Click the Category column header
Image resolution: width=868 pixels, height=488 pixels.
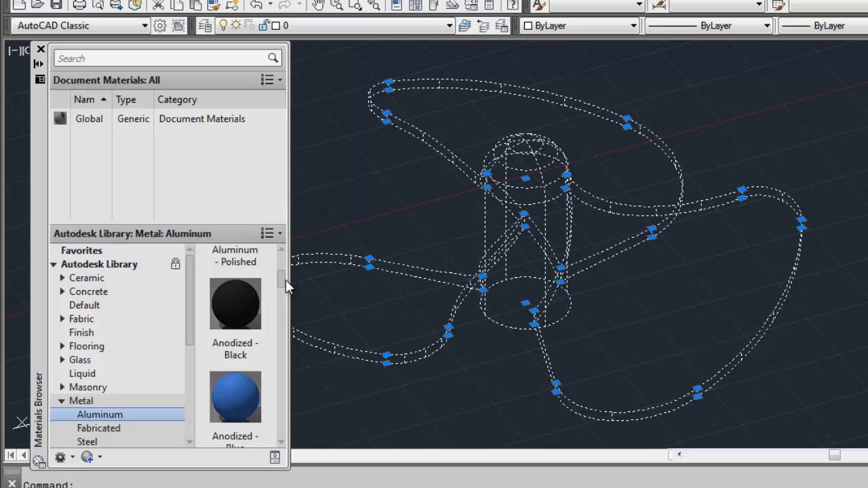coord(177,100)
